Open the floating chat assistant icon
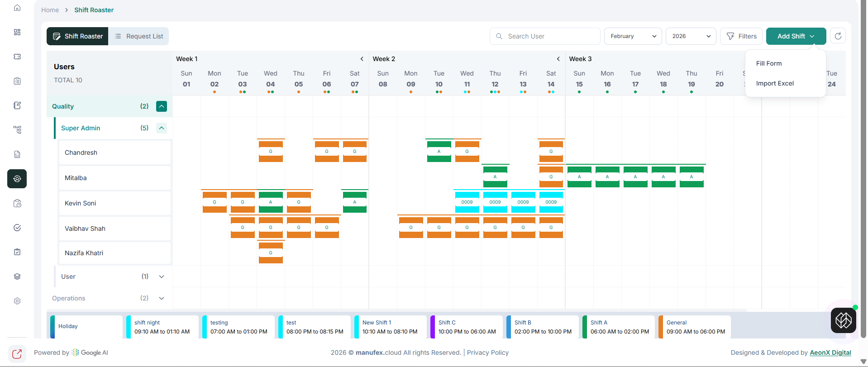Viewport: 868px width, 367px height. coord(843,320)
